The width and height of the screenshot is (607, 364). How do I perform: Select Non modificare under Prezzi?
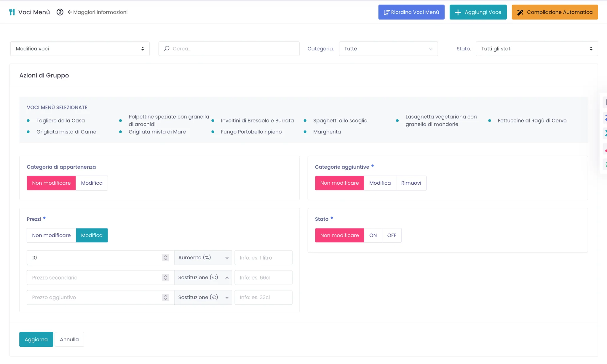pos(51,235)
